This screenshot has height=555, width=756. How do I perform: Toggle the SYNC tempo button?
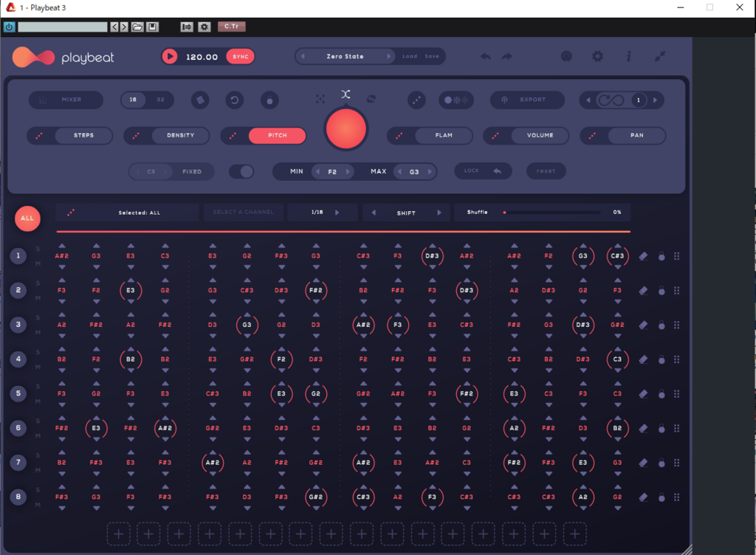(240, 57)
